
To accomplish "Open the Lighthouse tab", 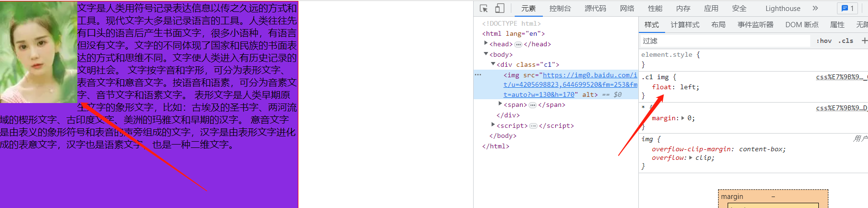I will [x=783, y=8].
